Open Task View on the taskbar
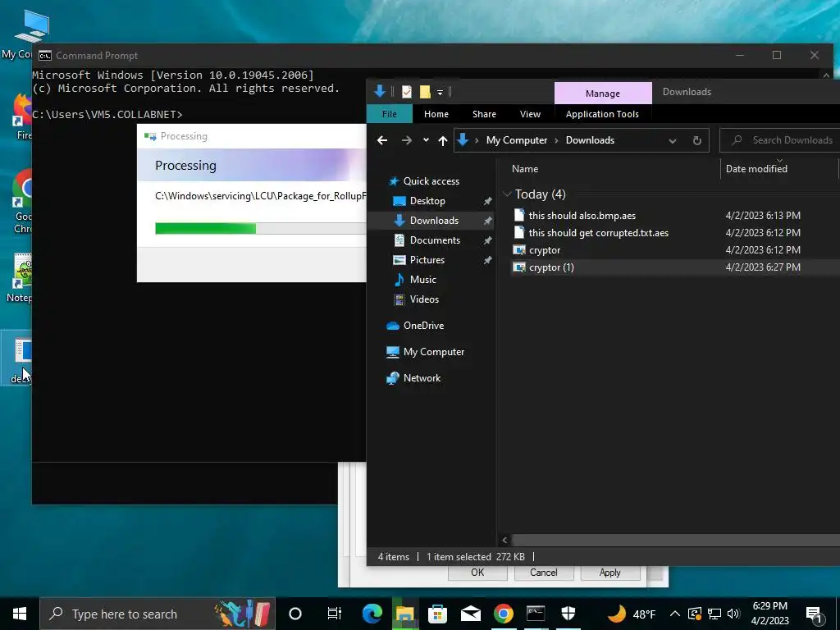The width and height of the screenshot is (840, 630). 335,614
